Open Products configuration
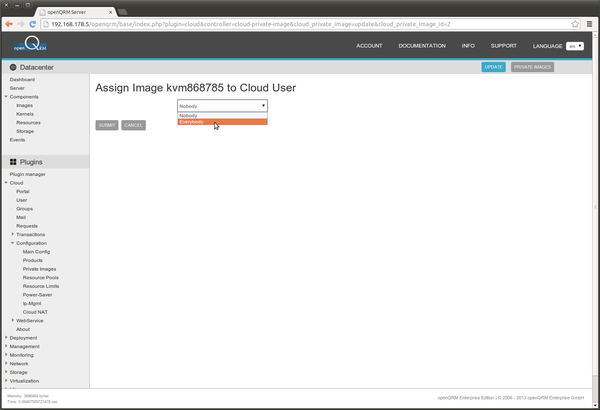Viewport: 600px width, 410px height. (x=33, y=260)
